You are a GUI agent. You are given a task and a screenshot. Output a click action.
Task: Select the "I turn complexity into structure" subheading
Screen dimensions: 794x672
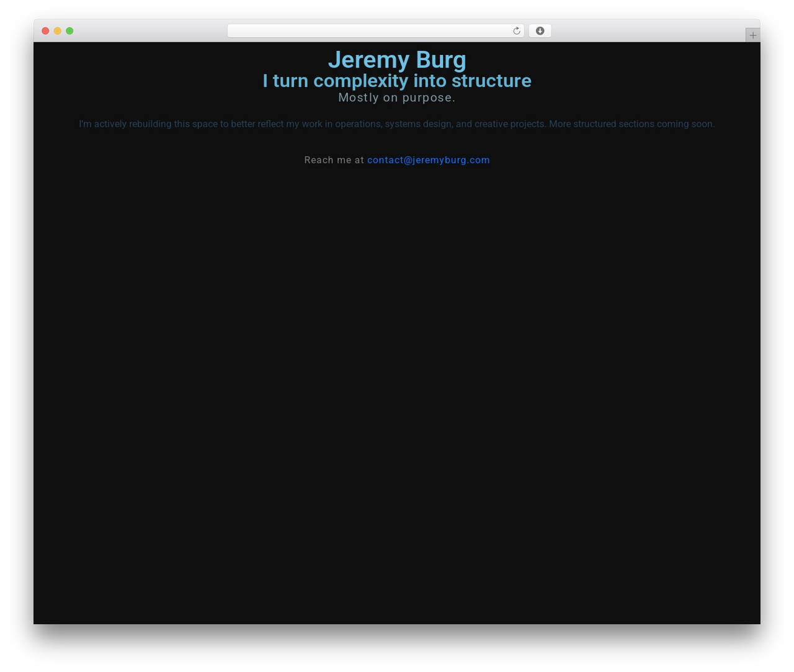pos(397,81)
